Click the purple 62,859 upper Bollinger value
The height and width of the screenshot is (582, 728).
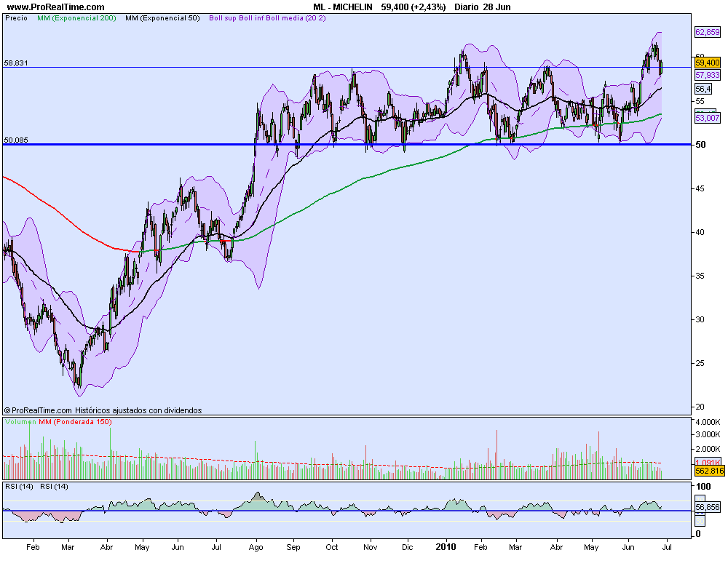point(707,32)
